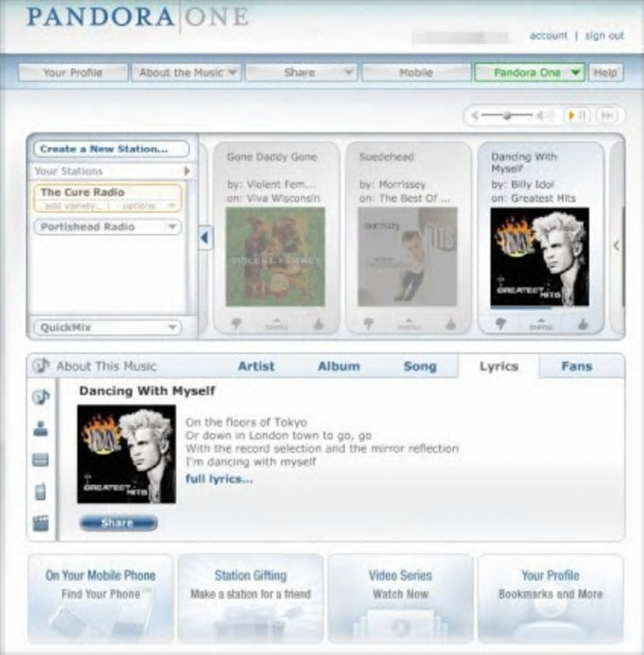Click the artist person icon in sidebar
The width and height of the screenshot is (644, 655).
pos(40,429)
